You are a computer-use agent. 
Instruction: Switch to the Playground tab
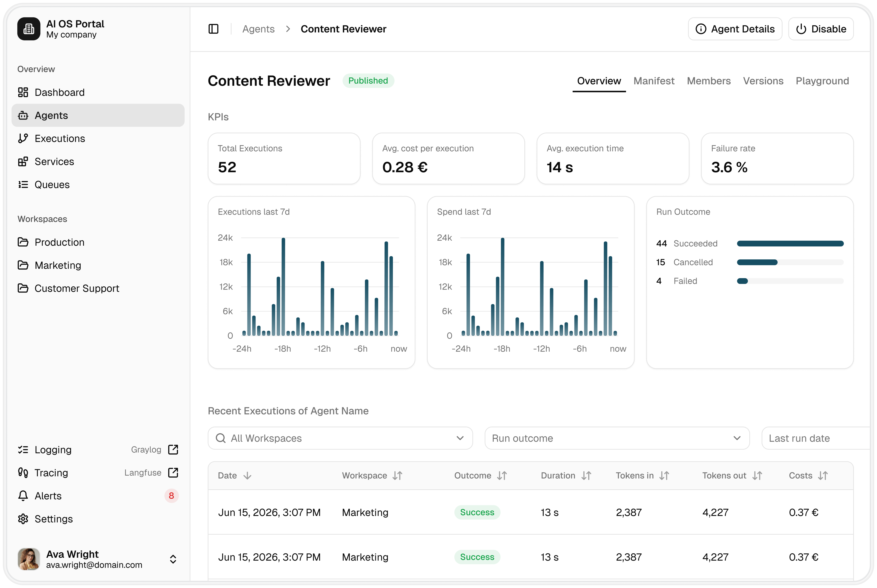[822, 81]
